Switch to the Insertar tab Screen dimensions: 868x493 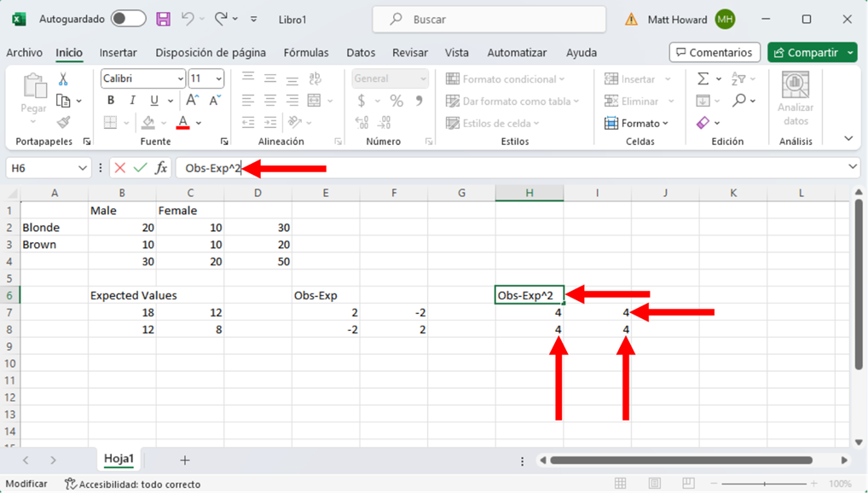pyautogui.click(x=118, y=53)
